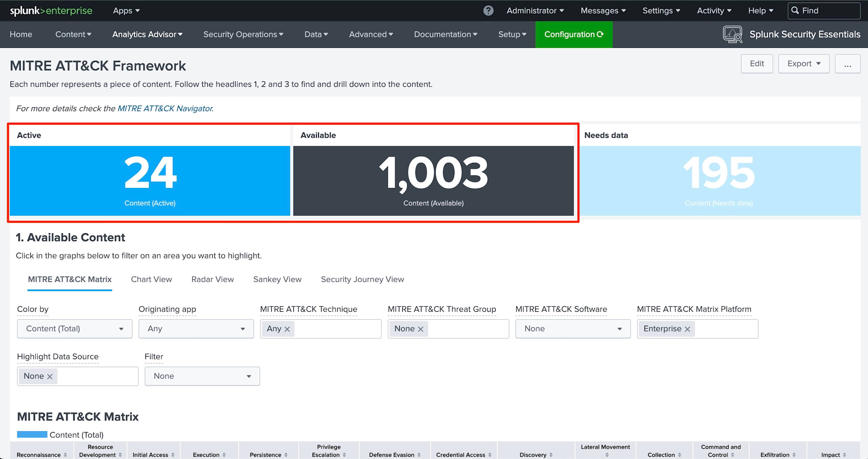Sort the Lateral Movement column

point(607,455)
